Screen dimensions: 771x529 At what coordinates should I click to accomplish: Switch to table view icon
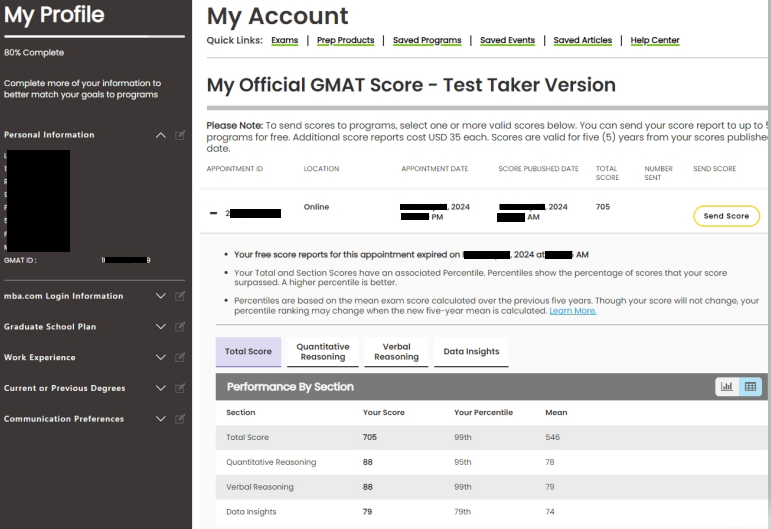pyautogui.click(x=750, y=386)
